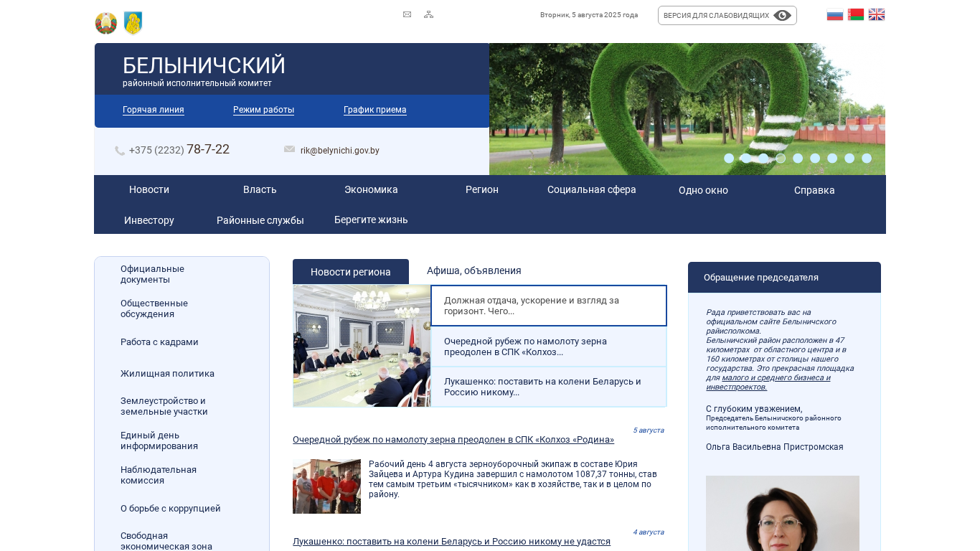This screenshot has width=980, height=551.
Task: Click the phone icon beside +375 number
Action: pyautogui.click(x=120, y=151)
